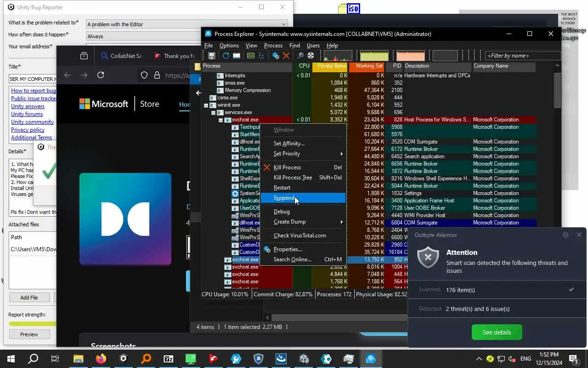Click the browser Back arrow
Viewport: 588px width, 368px height.
[68, 75]
